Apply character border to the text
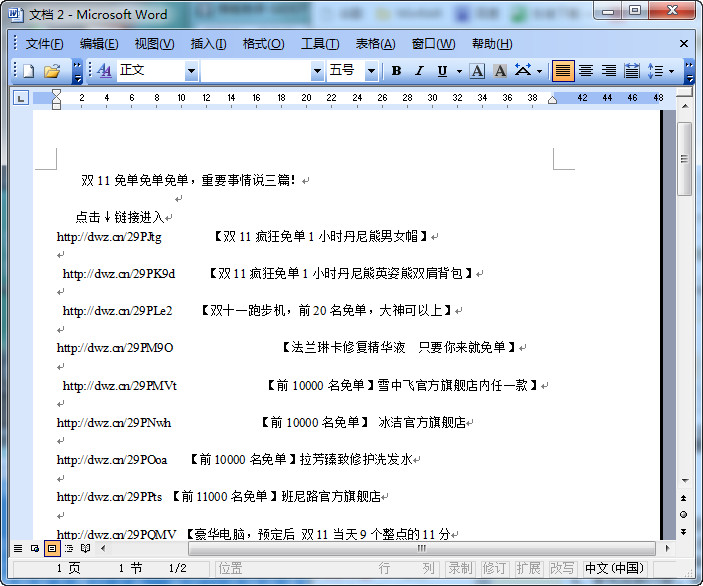This screenshot has height=586, width=703. 477,71
